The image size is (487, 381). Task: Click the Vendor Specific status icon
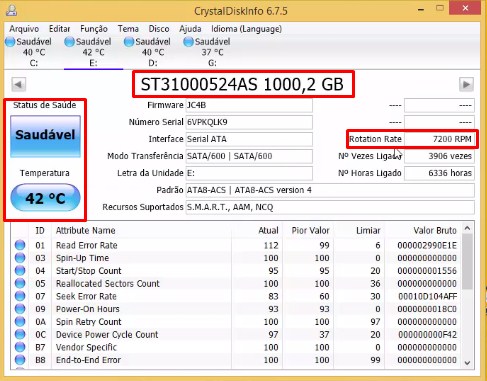[20, 347]
